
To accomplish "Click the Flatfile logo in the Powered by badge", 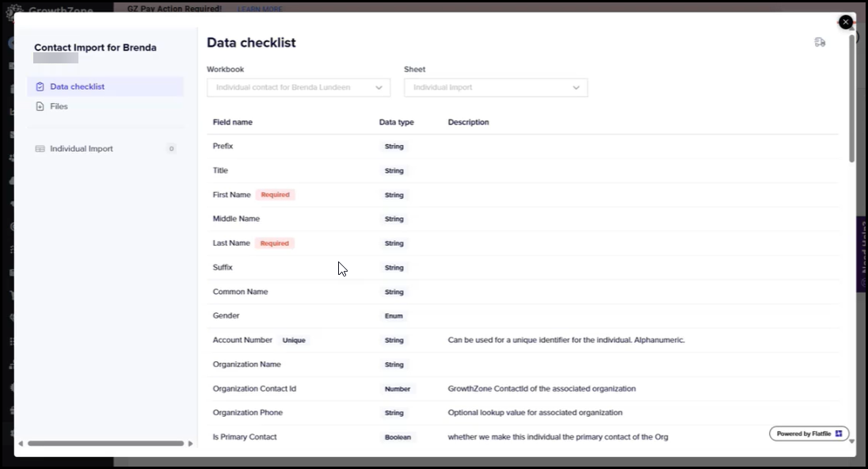I will pyautogui.click(x=839, y=434).
